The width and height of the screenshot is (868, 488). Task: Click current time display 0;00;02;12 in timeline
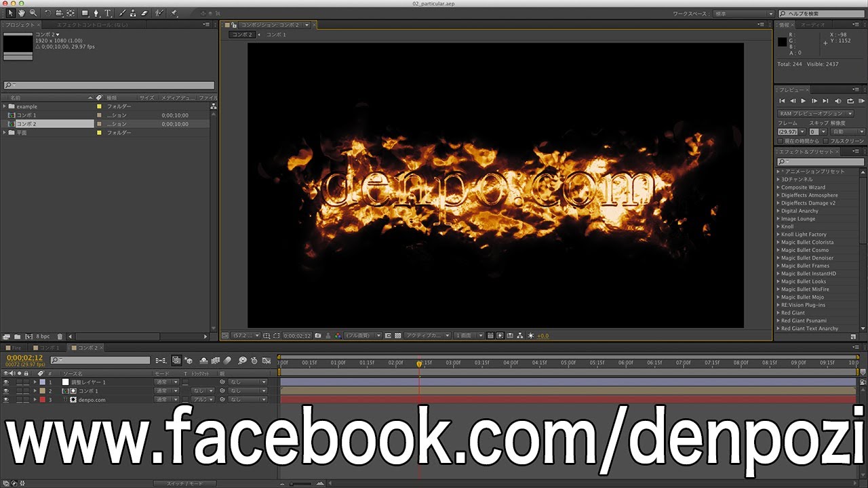click(25, 357)
